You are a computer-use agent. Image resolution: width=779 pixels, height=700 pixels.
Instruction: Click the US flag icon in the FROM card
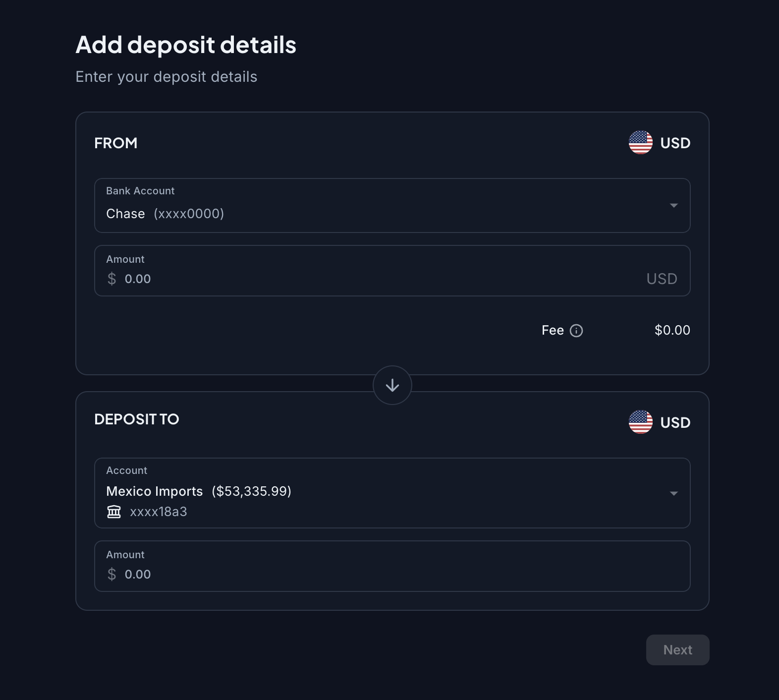pos(640,143)
